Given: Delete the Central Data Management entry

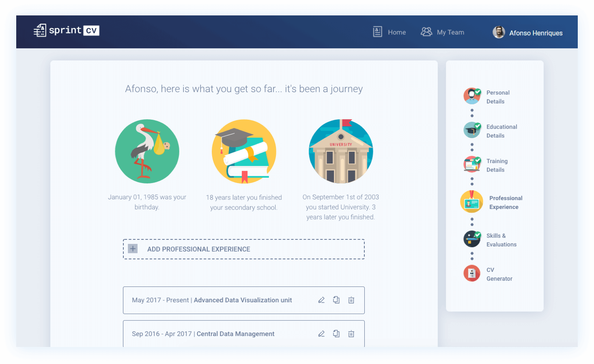Looking at the screenshot, I should 351,334.
